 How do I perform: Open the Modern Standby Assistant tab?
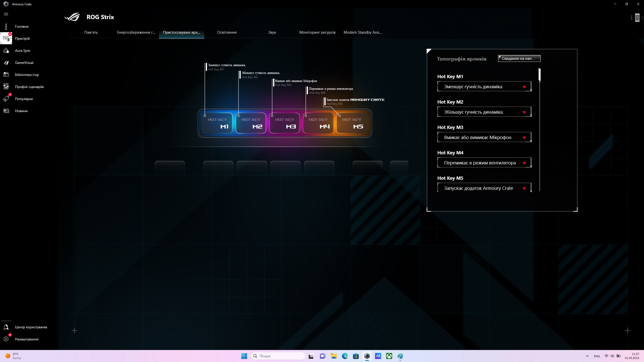[363, 32]
